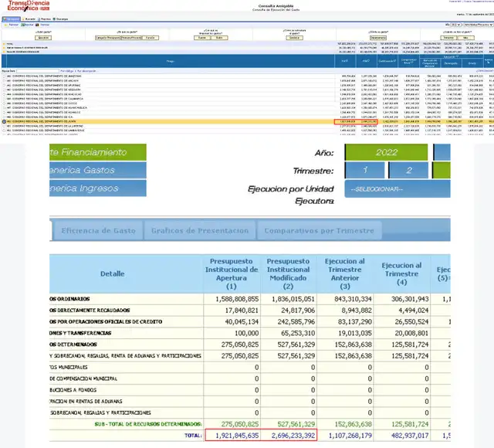This screenshot has height=448, width=494.
Task: Click the Fuente Financiamiento green button
Action: [x=98, y=152]
